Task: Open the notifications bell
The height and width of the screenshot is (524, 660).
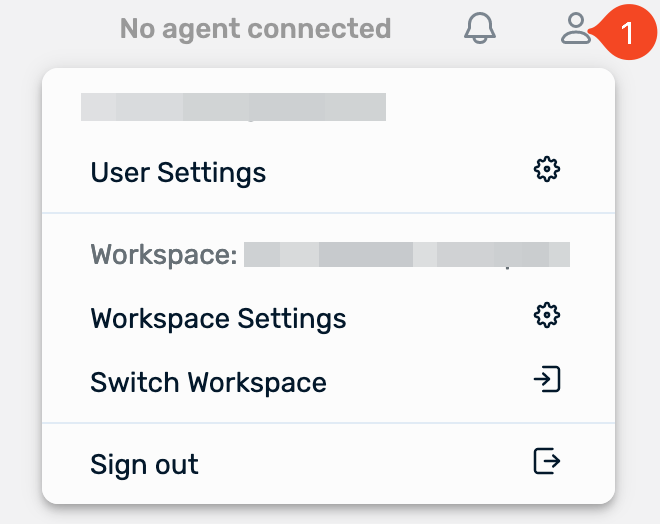Action: (480, 28)
